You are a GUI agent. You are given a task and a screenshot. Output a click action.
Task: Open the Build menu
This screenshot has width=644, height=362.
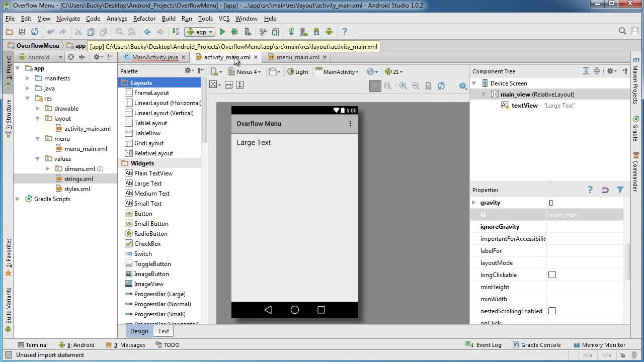tap(169, 19)
